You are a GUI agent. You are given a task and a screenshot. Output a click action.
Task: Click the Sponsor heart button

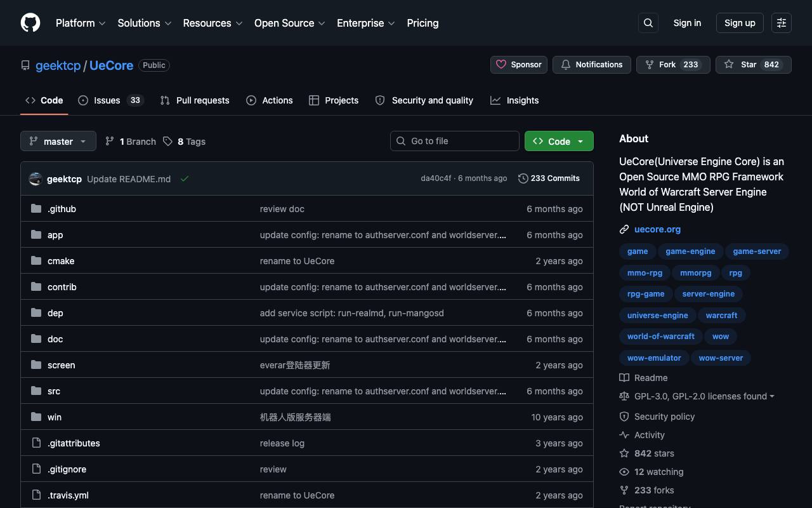click(519, 65)
